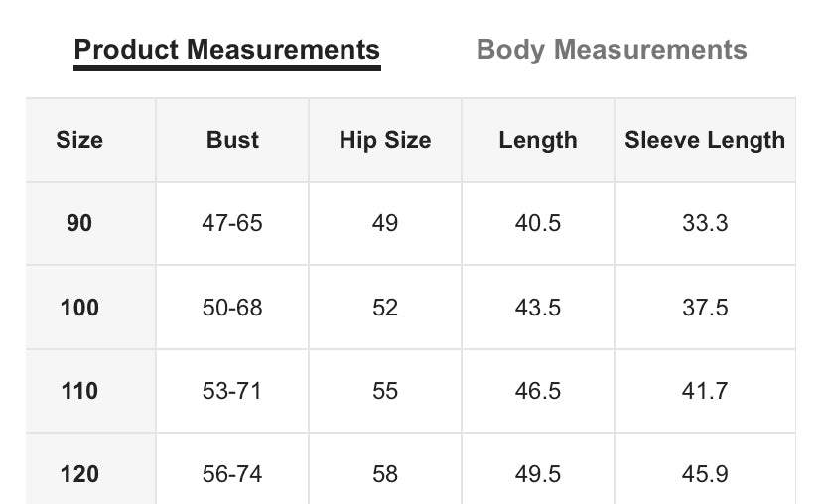The height and width of the screenshot is (504, 822).
Task: Select the size 100 row label
Action: point(79,307)
